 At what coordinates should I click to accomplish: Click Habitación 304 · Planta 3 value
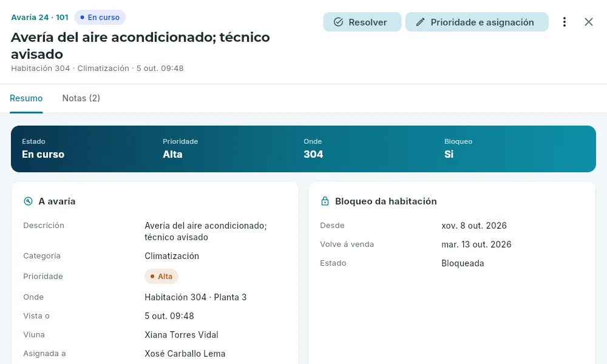point(195,297)
